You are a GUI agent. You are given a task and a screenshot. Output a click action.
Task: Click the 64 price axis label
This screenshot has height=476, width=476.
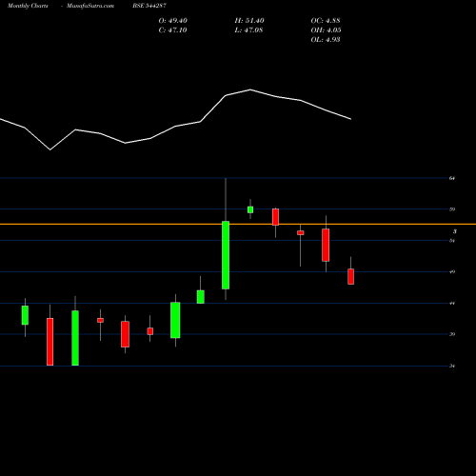pyautogui.click(x=452, y=178)
